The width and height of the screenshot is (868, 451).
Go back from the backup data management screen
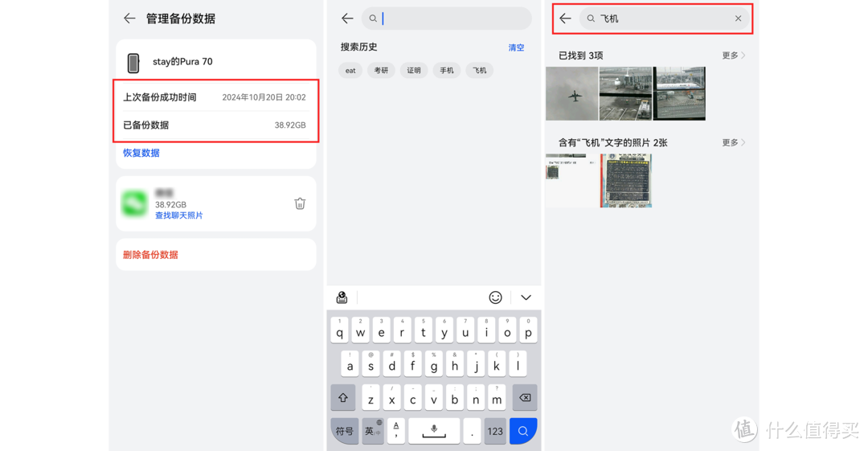[129, 18]
